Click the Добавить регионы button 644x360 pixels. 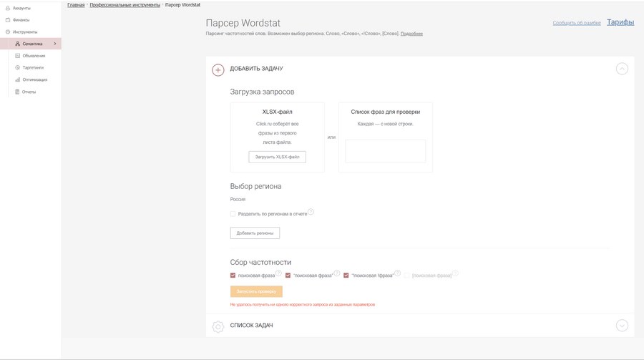[x=255, y=233]
